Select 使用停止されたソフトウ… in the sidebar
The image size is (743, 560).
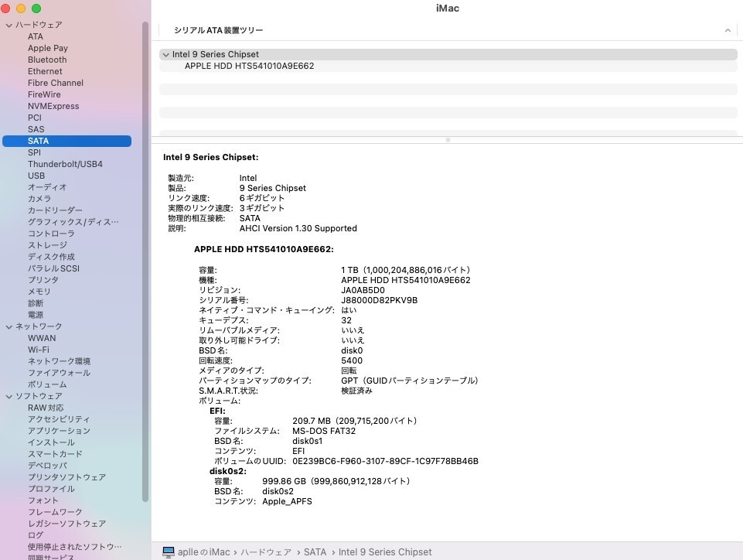(x=75, y=547)
